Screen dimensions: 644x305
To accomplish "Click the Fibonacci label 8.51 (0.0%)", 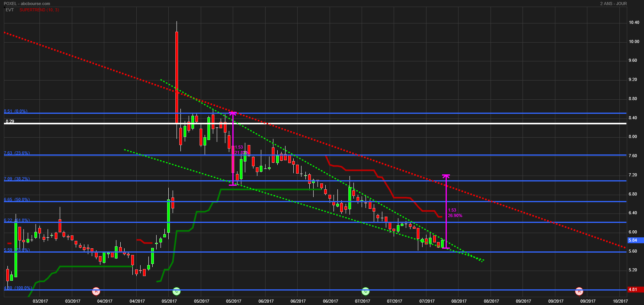I will pos(16,111).
